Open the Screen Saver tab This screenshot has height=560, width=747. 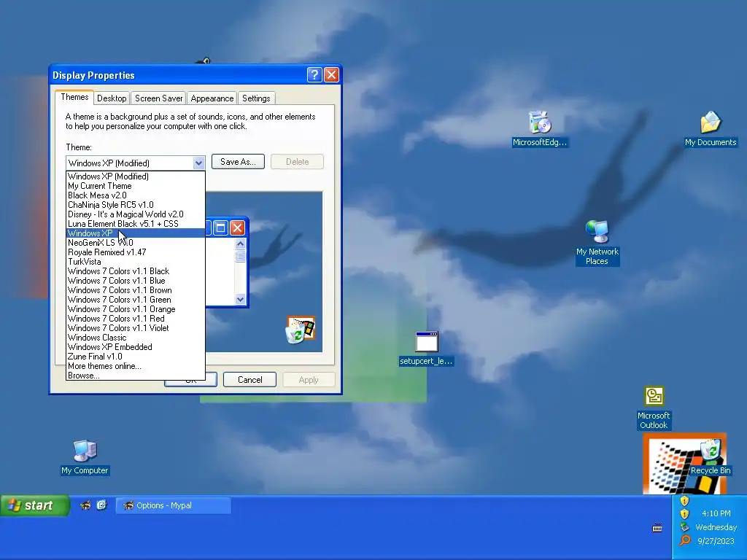[x=158, y=98]
